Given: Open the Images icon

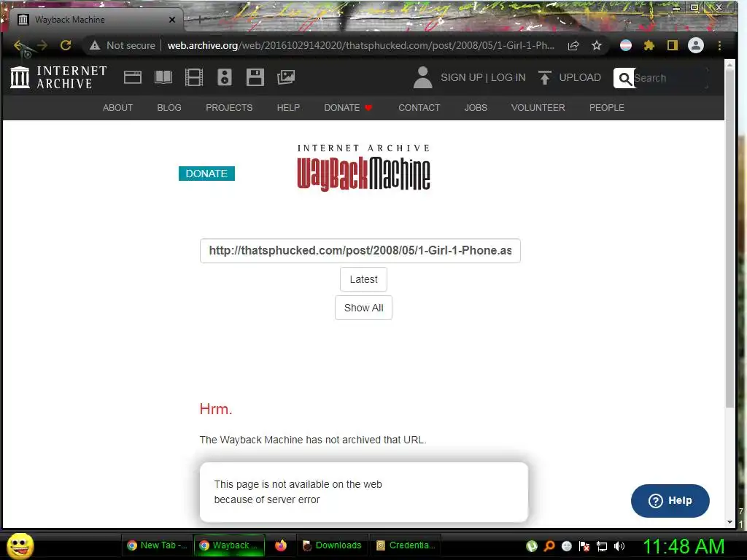Looking at the screenshot, I should (x=286, y=77).
